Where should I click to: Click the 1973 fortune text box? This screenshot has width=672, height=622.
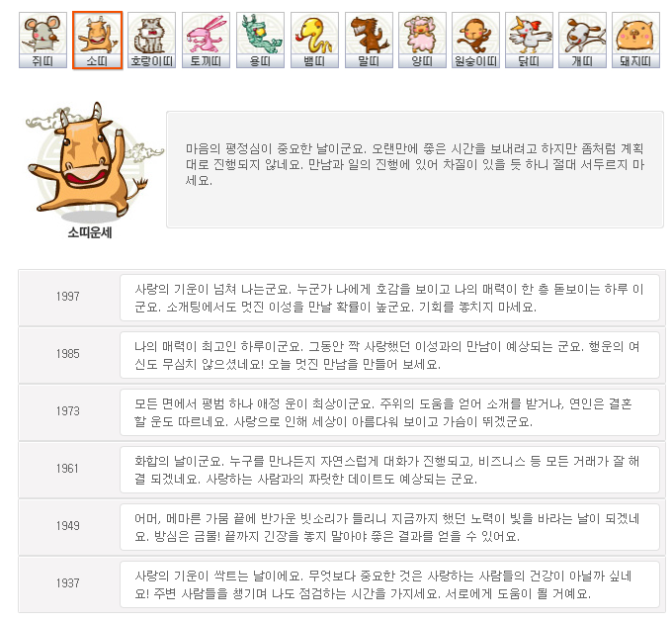(389, 412)
